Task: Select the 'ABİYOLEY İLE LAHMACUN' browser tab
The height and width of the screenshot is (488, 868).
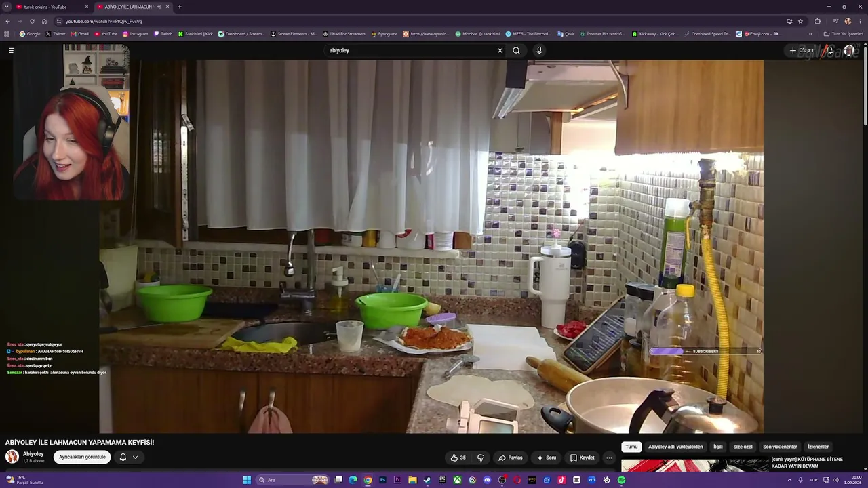Action: click(133, 7)
